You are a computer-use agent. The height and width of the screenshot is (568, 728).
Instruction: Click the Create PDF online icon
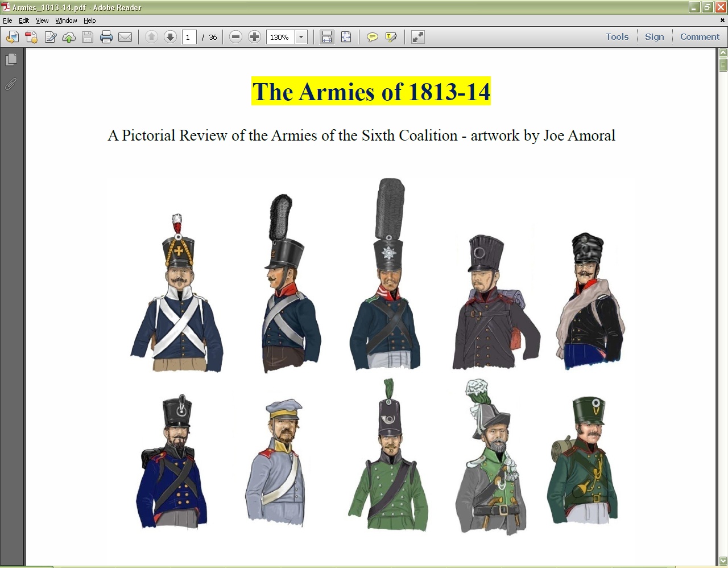[12, 37]
